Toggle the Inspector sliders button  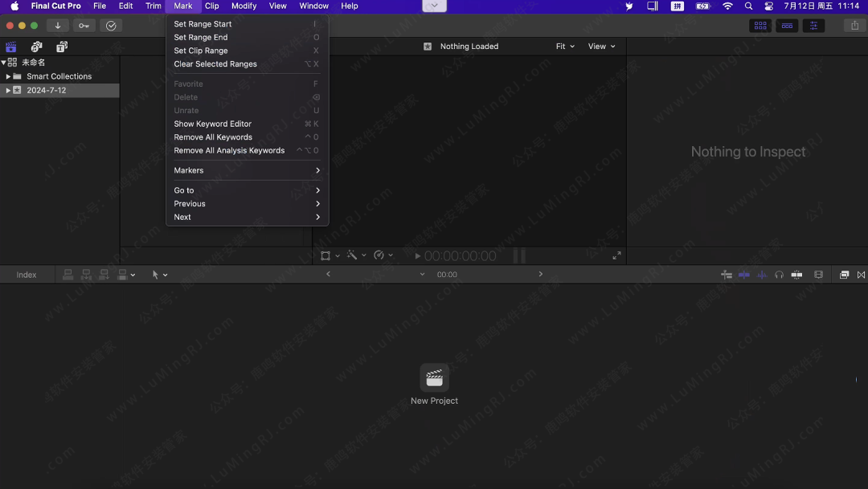(x=813, y=26)
